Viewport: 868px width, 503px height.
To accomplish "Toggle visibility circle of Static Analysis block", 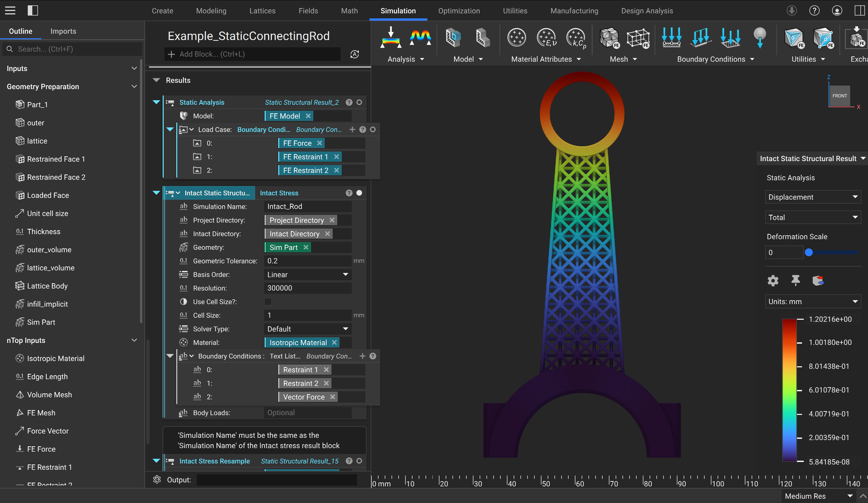I will (x=359, y=102).
